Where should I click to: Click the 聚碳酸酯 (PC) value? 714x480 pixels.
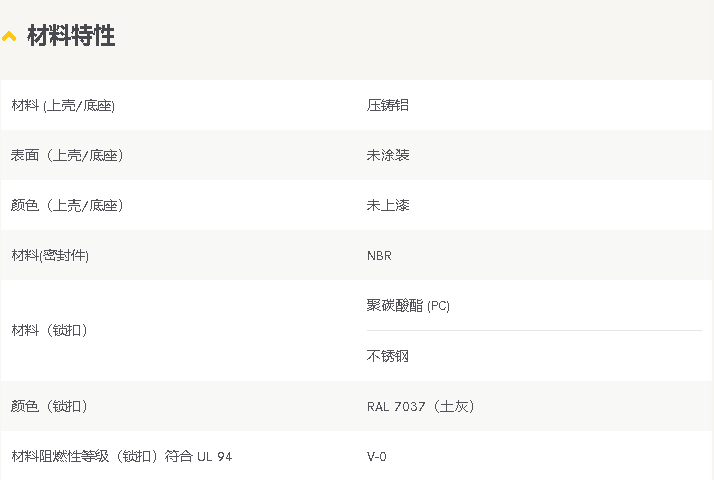pyautogui.click(x=408, y=306)
